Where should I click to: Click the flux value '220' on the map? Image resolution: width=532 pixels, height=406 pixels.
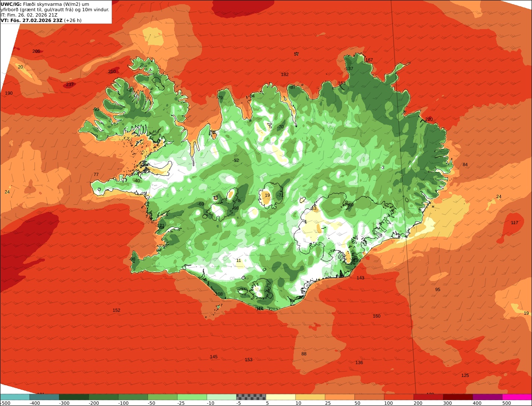pyautogui.click(x=429, y=119)
